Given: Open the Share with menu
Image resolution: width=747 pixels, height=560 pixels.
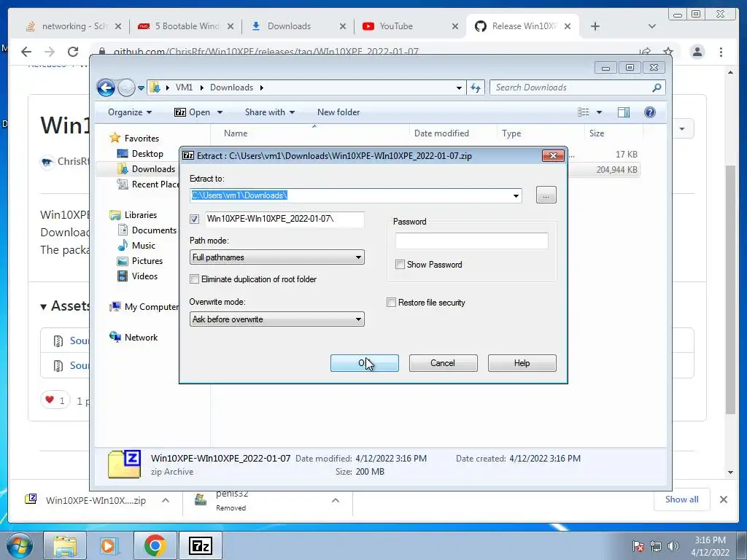Looking at the screenshot, I should click(270, 112).
